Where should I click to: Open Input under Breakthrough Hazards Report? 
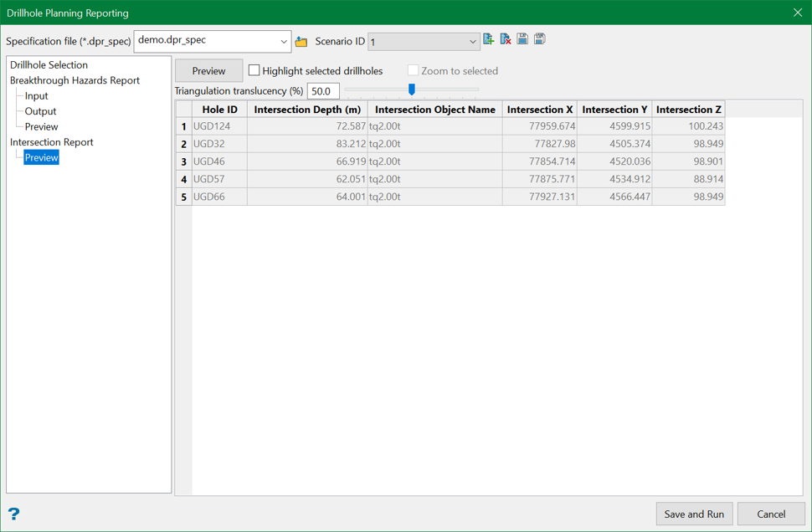(36, 96)
